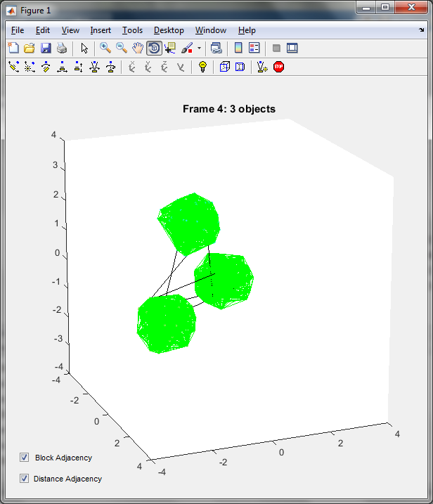Open the Tools menu

(x=132, y=30)
